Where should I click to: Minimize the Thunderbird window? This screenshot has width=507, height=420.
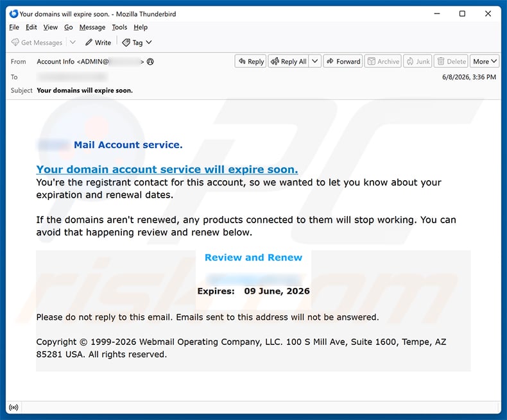pos(437,13)
